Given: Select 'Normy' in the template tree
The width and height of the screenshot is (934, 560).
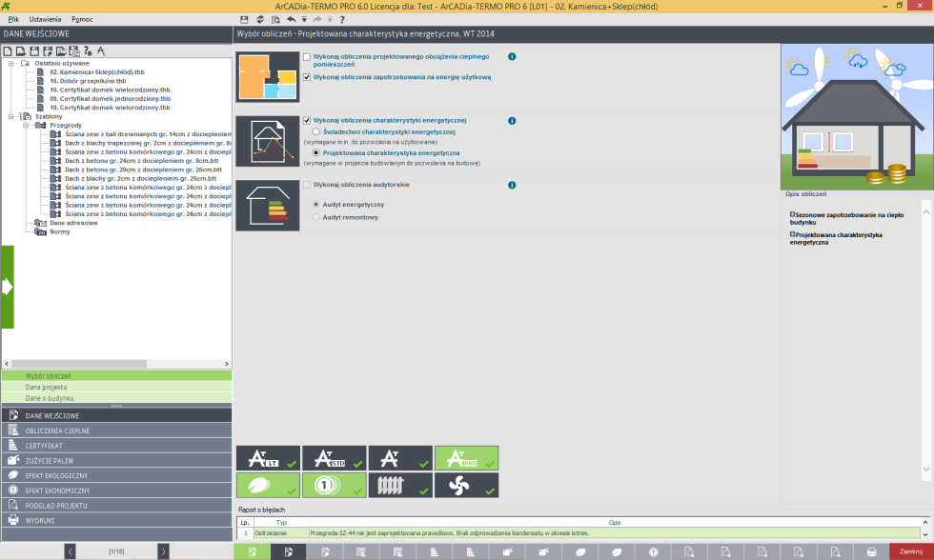Looking at the screenshot, I should point(59,232).
